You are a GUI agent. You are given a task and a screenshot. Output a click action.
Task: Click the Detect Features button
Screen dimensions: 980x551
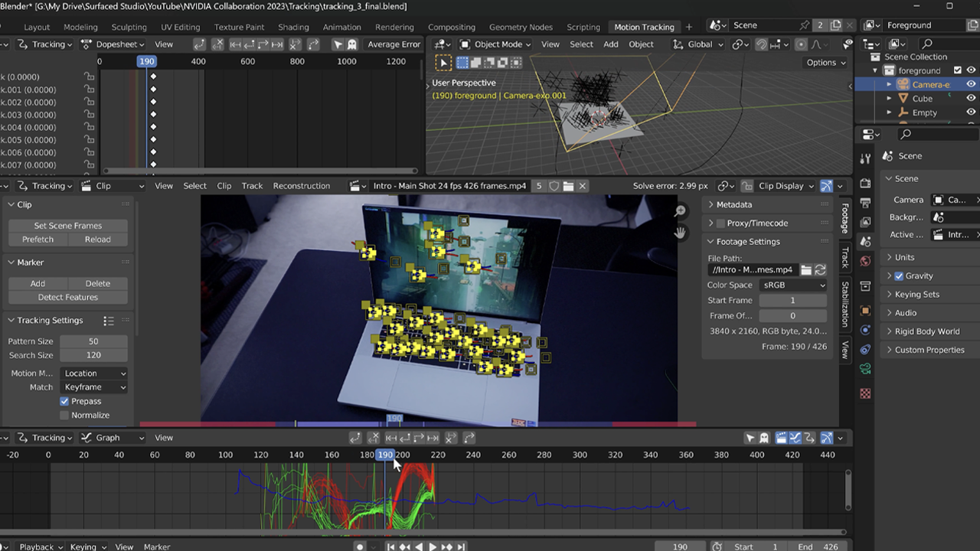point(67,297)
